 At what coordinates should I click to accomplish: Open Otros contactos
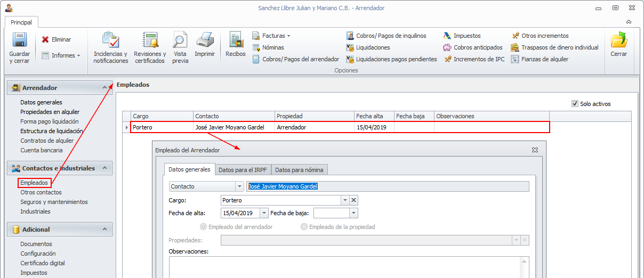pos(41,192)
